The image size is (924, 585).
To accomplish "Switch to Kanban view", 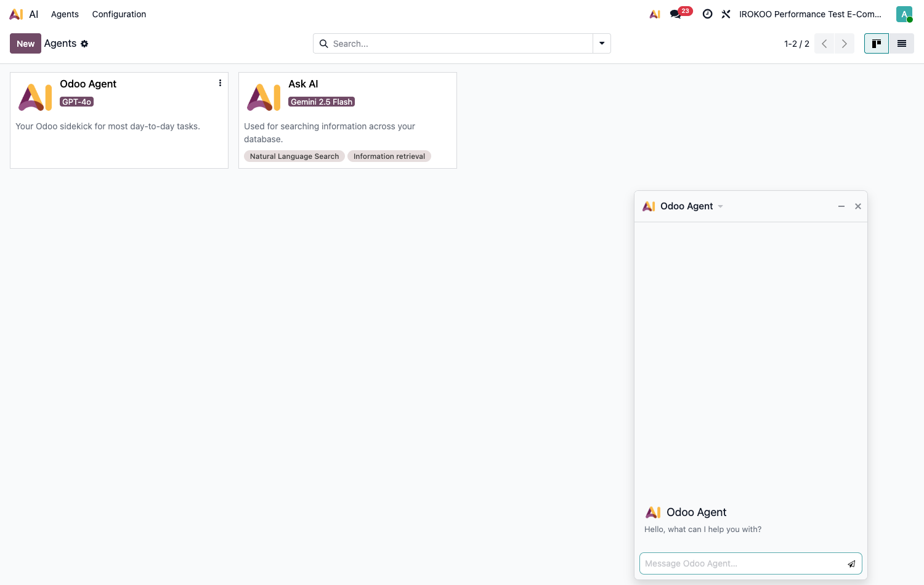I will coord(877,44).
